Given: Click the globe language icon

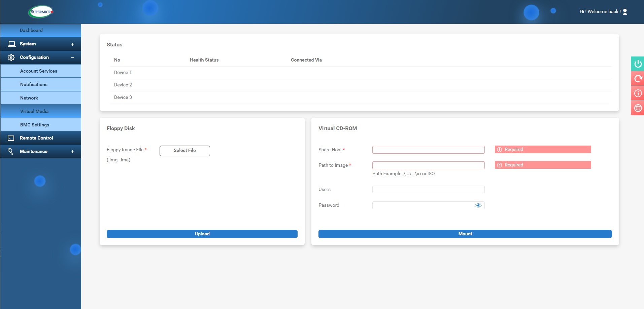Looking at the screenshot, I should [x=638, y=108].
